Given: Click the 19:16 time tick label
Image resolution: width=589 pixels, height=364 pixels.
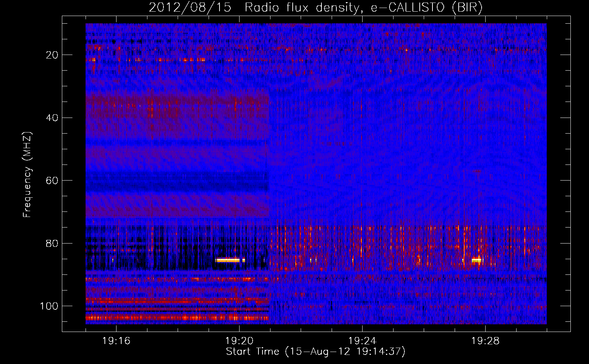Looking at the screenshot, I should point(116,341).
